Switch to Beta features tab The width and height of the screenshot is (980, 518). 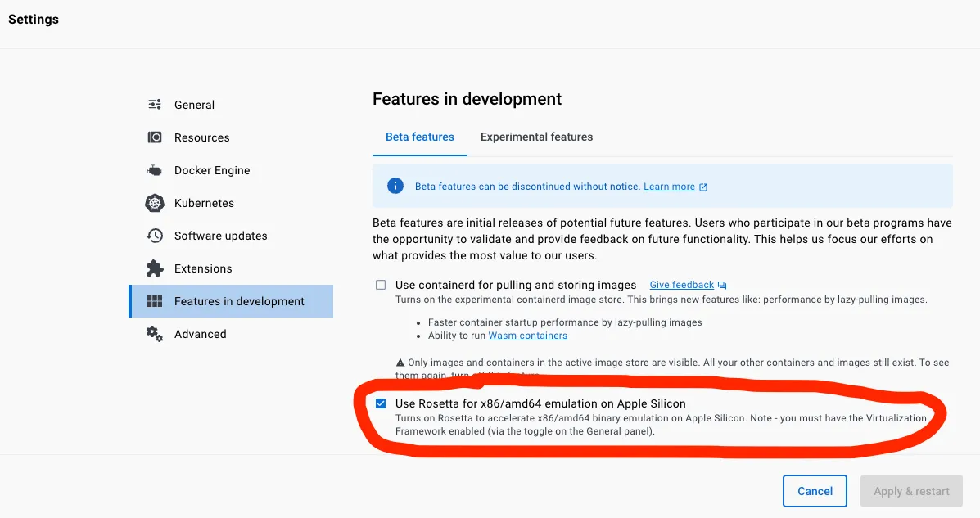click(x=420, y=137)
